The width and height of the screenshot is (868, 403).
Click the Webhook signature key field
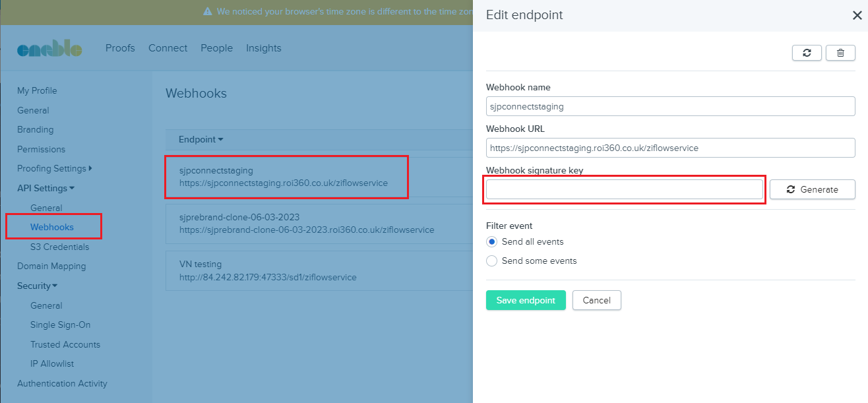tap(624, 189)
